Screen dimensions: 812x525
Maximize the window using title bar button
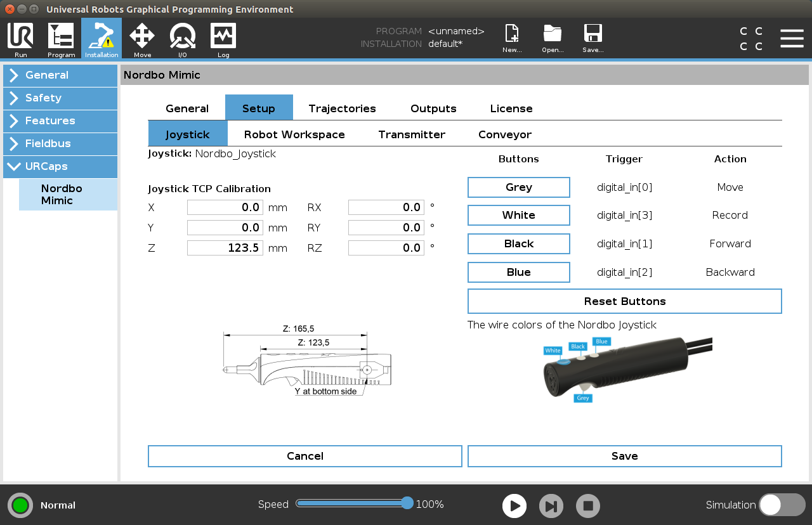tap(34, 9)
